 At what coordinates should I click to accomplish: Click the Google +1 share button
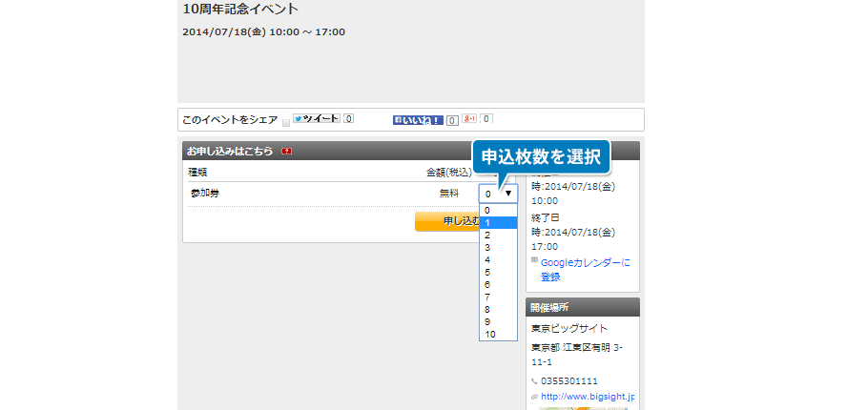pyautogui.click(x=469, y=119)
